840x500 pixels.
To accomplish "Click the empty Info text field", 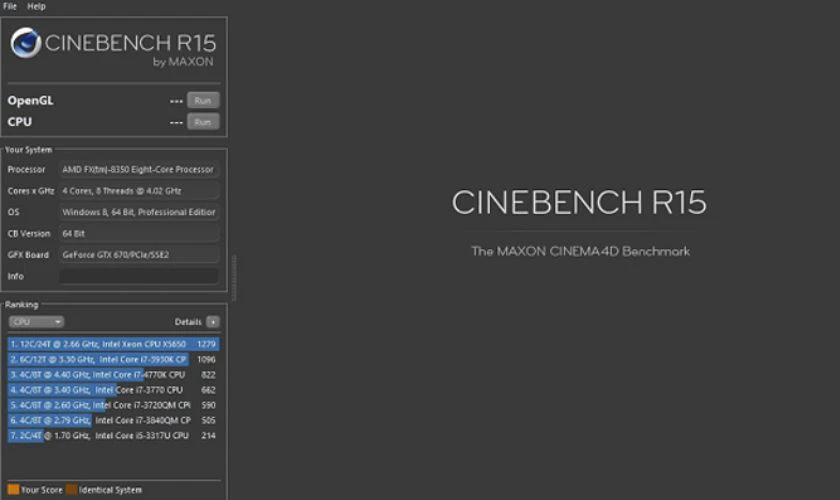I will (138, 276).
